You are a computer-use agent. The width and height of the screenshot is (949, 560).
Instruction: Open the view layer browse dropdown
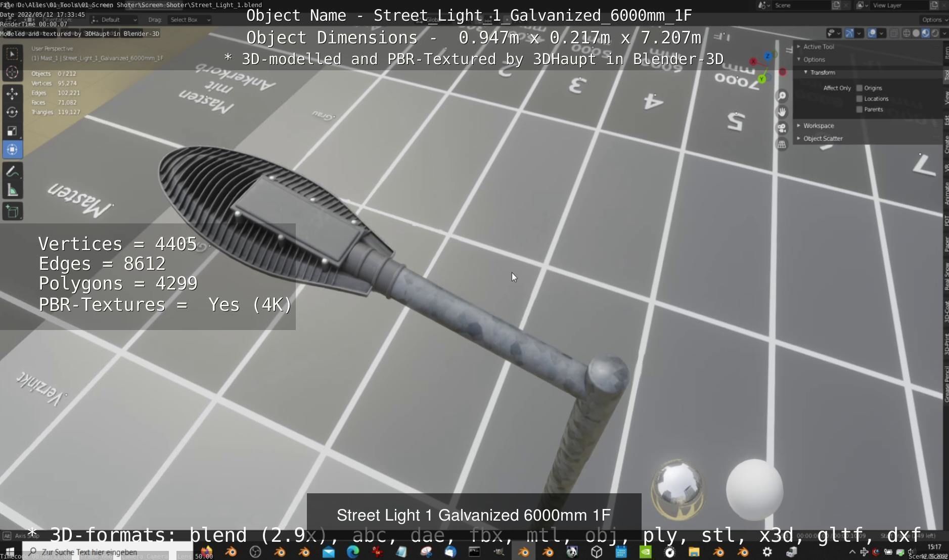(862, 5)
